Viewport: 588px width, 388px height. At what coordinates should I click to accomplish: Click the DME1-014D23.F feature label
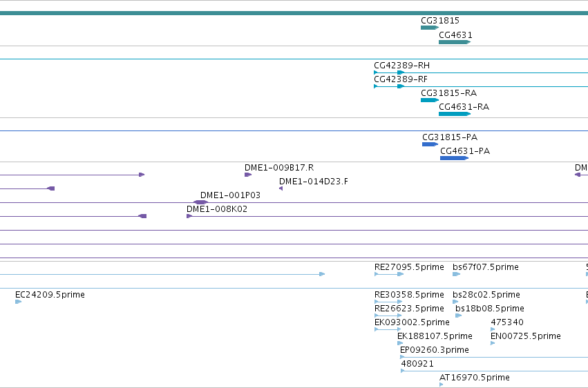(314, 182)
